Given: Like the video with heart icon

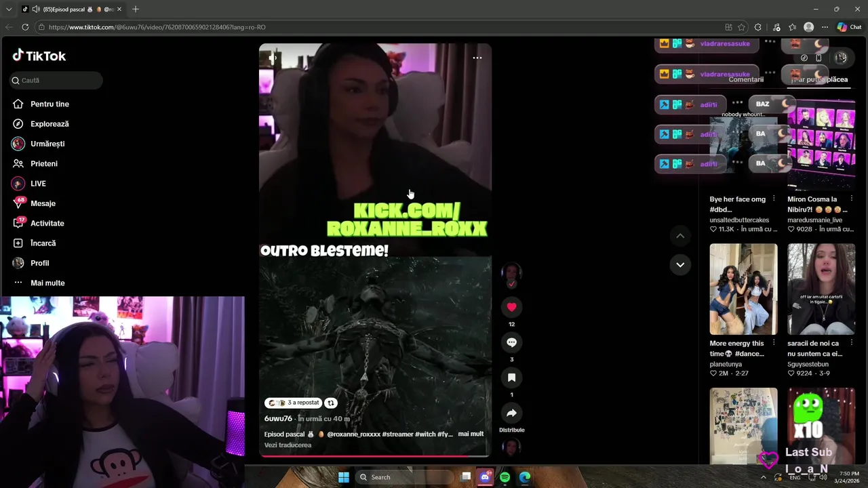Looking at the screenshot, I should (x=511, y=307).
